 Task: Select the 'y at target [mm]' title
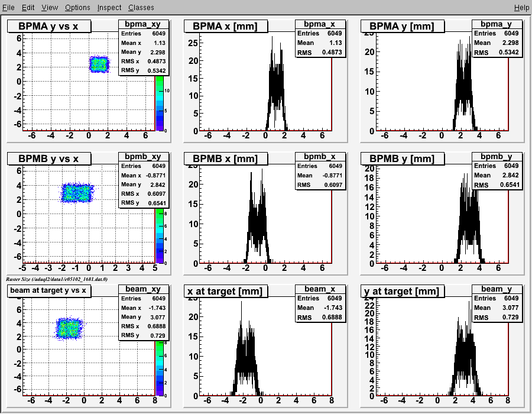pyautogui.click(x=402, y=291)
